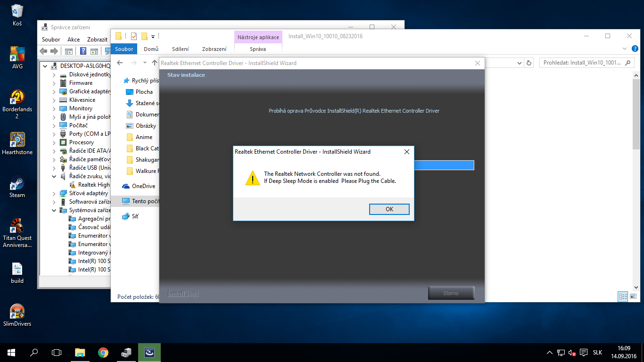This screenshot has height=362, width=644.
Task: Open the blue Soubor tab in Explorer
Action: point(124,49)
